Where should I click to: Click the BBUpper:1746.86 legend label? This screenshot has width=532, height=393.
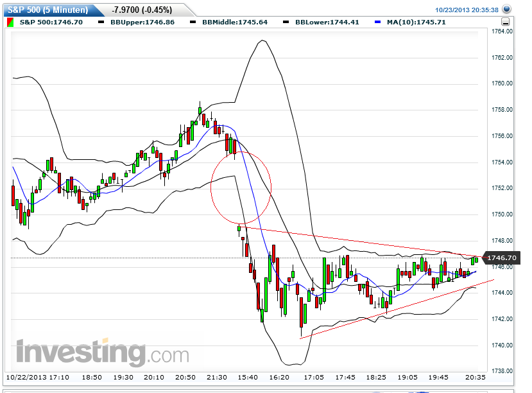pyautogui.click(x=142, y=22)
